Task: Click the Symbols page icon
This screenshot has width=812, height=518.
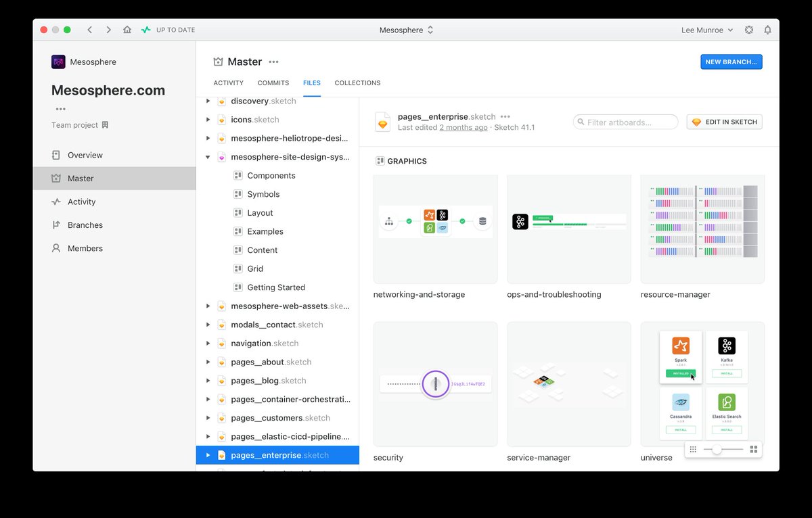Action: click(x=238, y=194)
